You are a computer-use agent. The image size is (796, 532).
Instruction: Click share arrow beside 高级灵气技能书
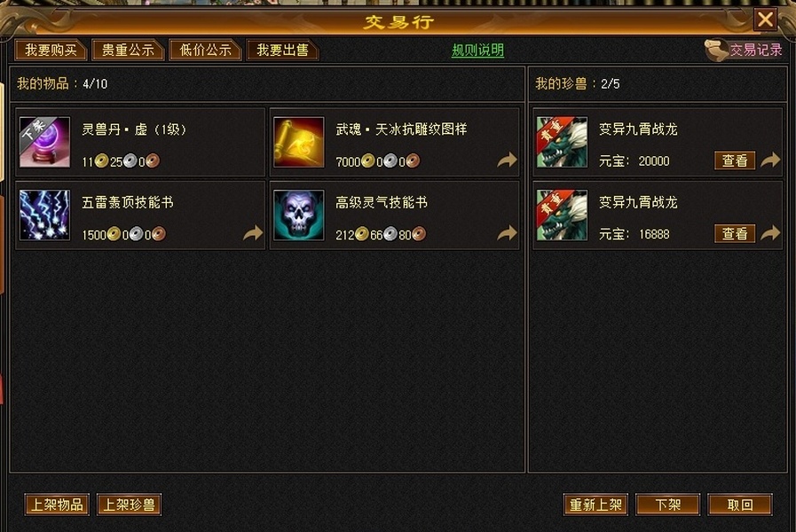[507, 233]
